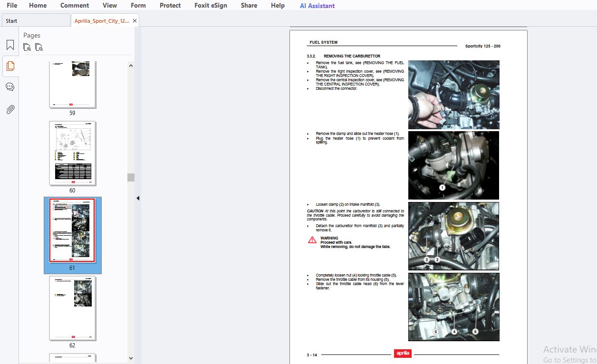Click the 'REMOVING THE CARBURETTOR' heading
The width and height of the screenshot is (597, 364).
(x=352, y=56)
